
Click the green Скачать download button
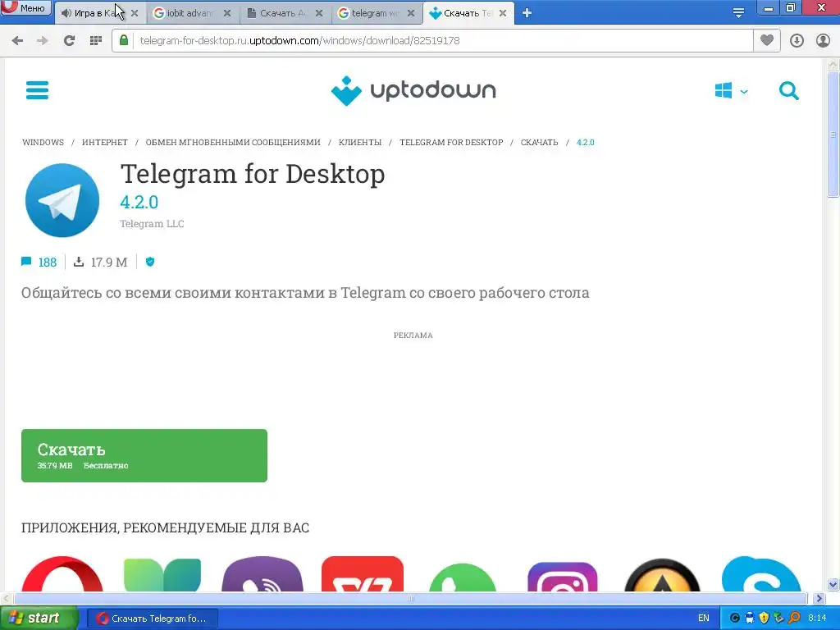pos(144,455)
